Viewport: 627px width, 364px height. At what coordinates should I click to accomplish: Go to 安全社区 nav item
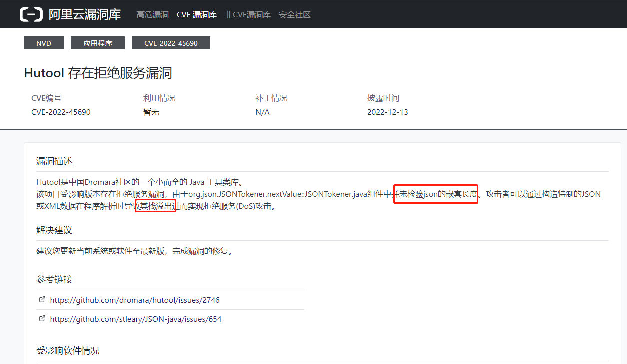[x=295, y=15]
